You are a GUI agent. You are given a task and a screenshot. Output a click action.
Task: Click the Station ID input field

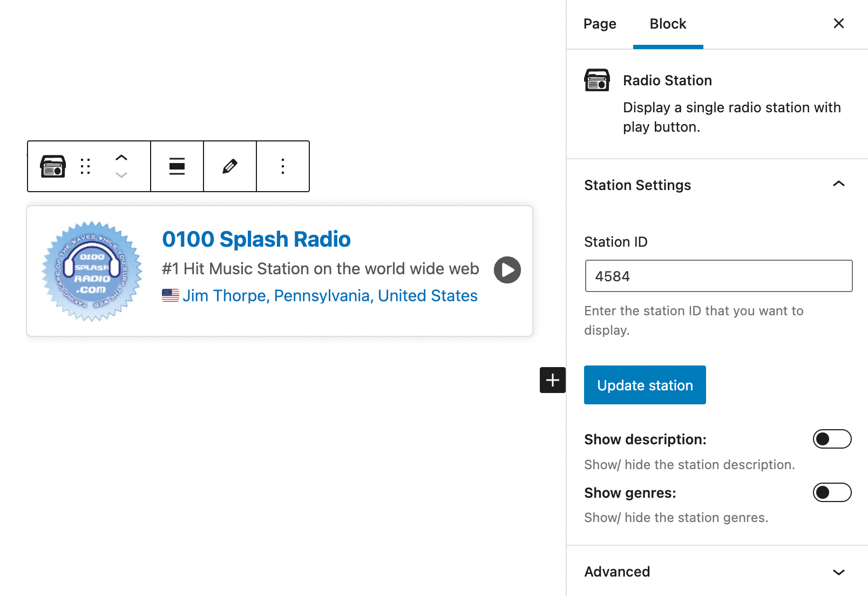718,276
